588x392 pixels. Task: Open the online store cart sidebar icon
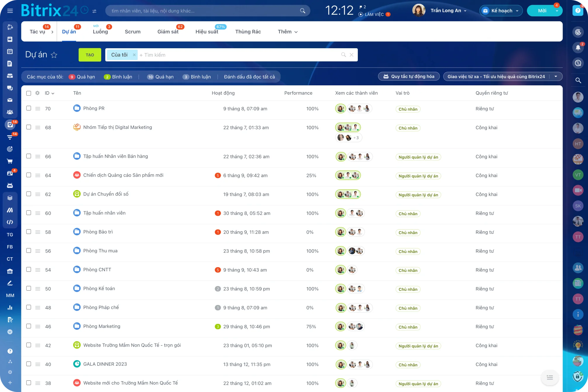tap(10, 161)
